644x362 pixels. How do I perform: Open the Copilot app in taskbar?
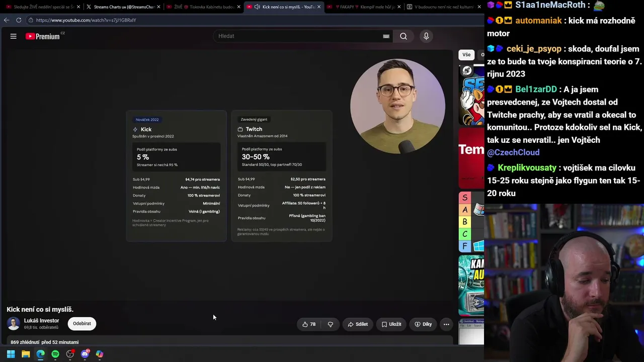[x=100, y=354]
